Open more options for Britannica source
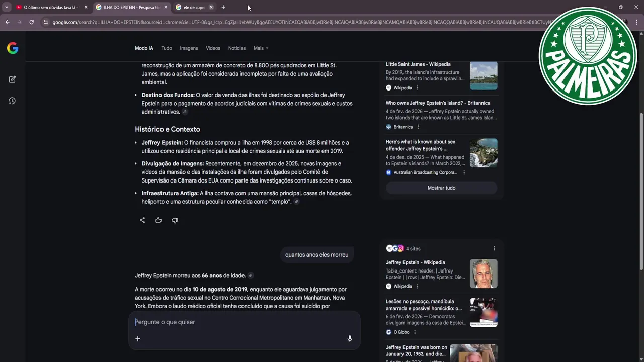This screenshot has width=644, height=362. 418,127
